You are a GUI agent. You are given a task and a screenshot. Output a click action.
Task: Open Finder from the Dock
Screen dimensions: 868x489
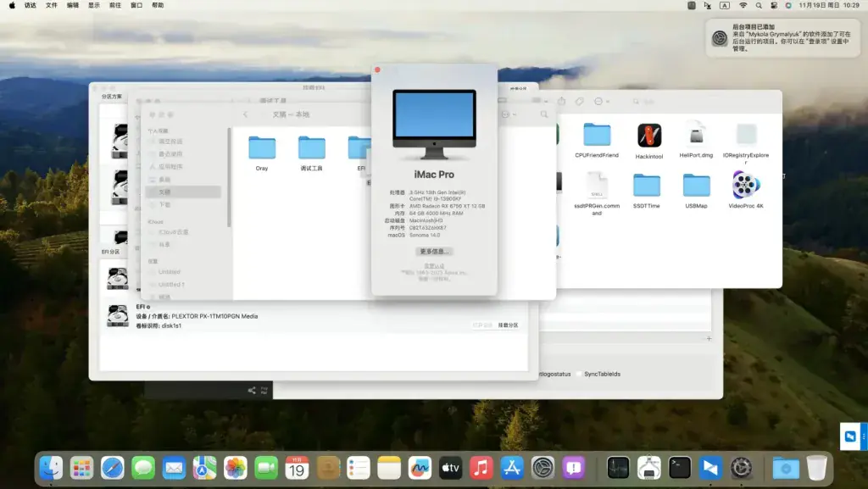coord(52,469)
